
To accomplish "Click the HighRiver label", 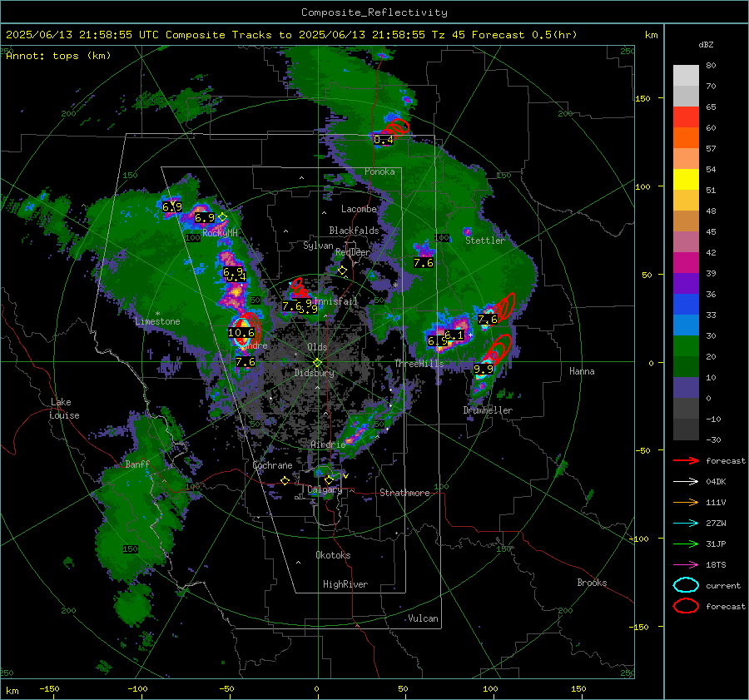I will pos(345,584).
